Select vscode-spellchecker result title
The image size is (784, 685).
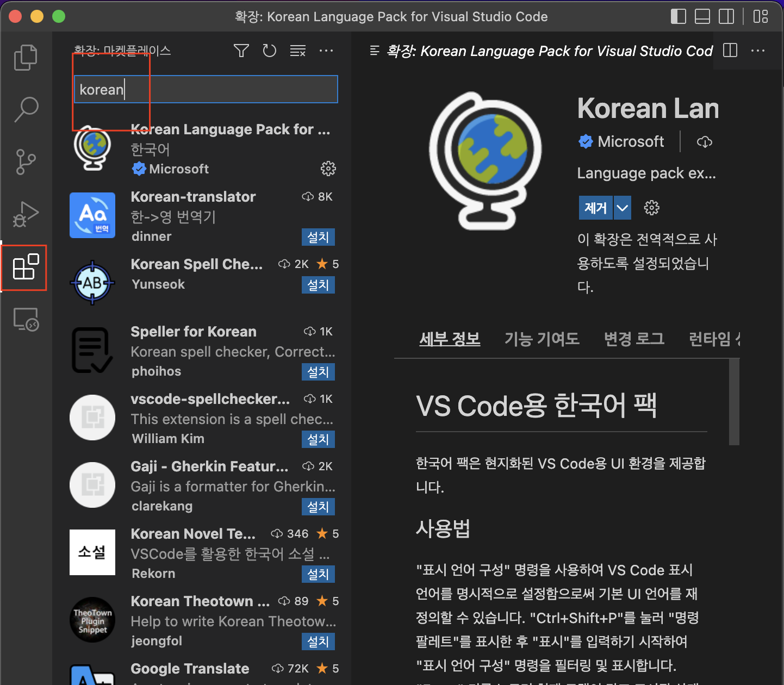[210, 399]
